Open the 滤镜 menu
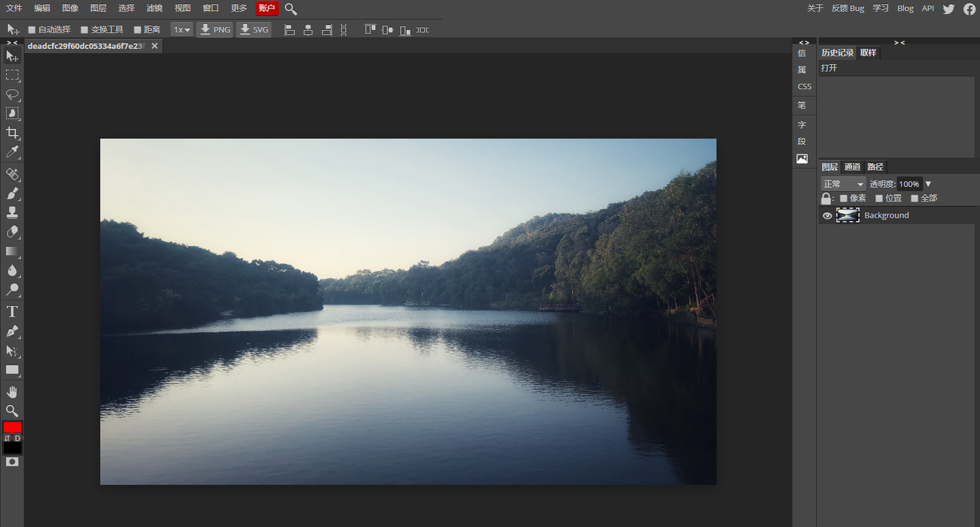Screen dimensions: 980x527 coord(154,8)
